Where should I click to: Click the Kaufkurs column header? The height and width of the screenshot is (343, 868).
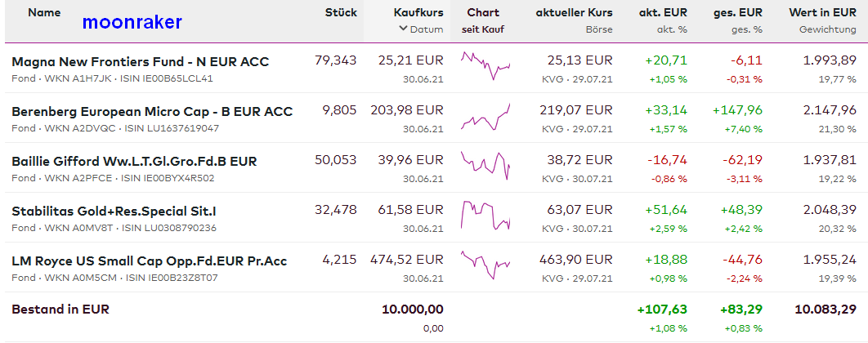[x=418, y=13]
